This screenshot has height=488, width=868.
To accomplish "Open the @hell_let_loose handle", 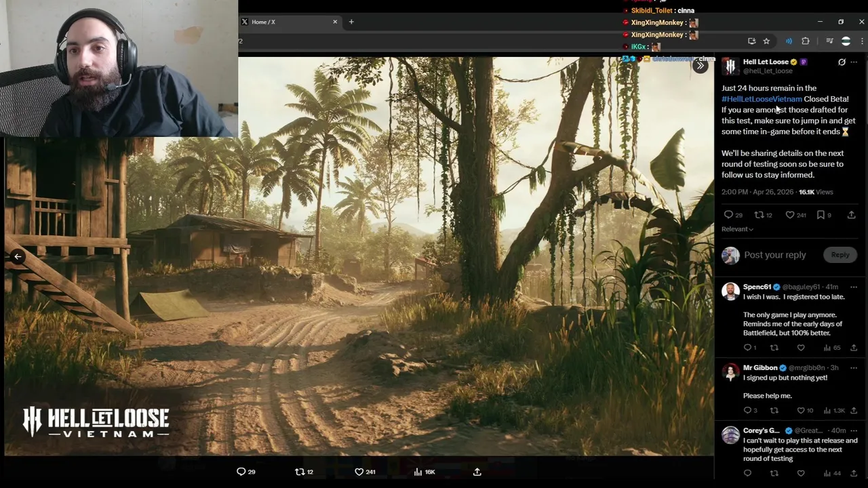I will click(768, 71).
